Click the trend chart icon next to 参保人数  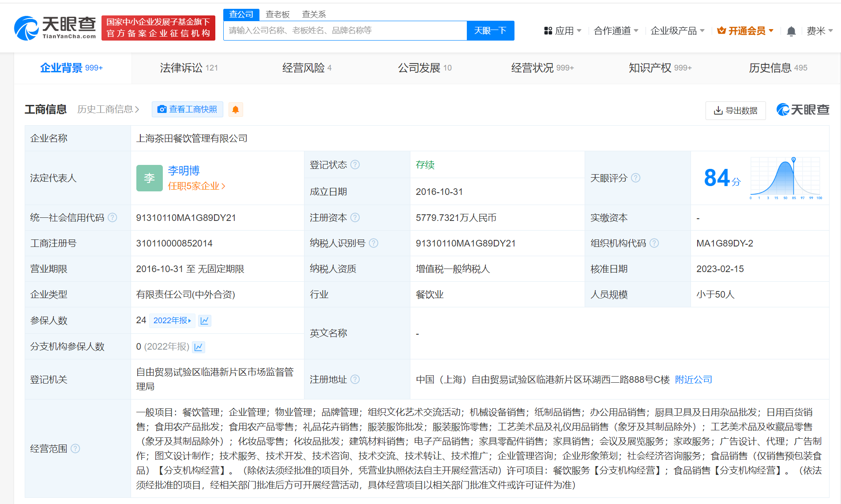(x=204, y=321)
